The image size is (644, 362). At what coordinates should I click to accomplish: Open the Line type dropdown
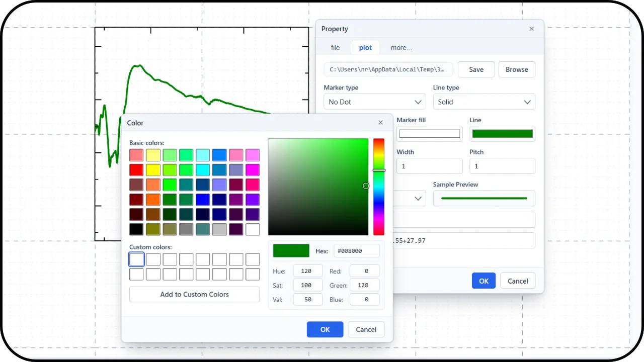point(484,102)
